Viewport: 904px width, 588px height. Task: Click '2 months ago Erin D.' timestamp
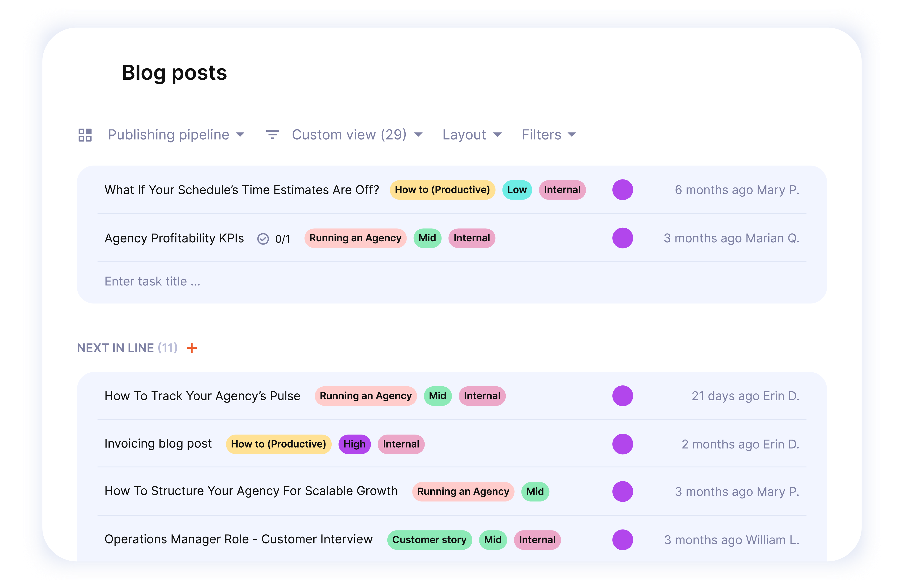pos(740,444)
